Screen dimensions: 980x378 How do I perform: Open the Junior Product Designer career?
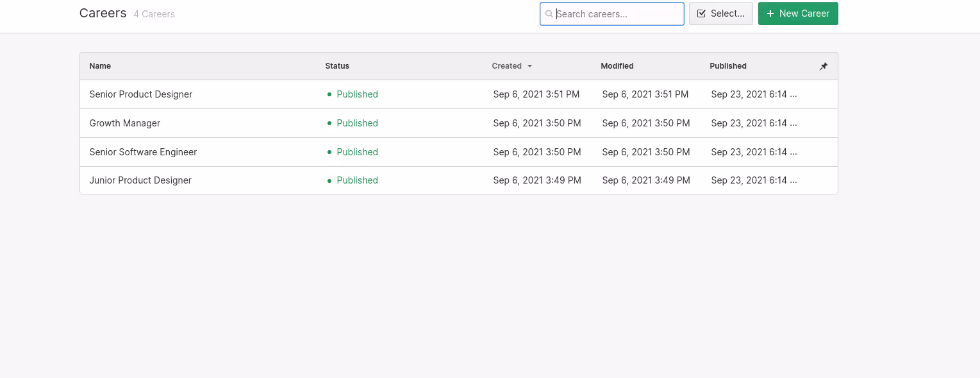(x=140, y=180)
